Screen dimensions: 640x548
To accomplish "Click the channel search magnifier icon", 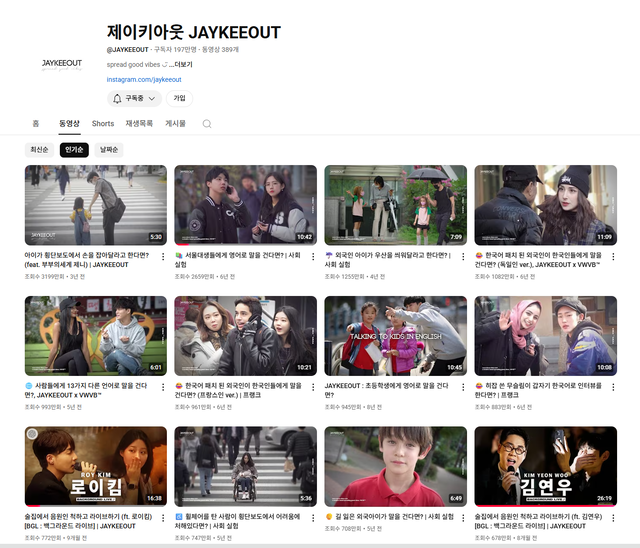I will click(x=207, y=124).
